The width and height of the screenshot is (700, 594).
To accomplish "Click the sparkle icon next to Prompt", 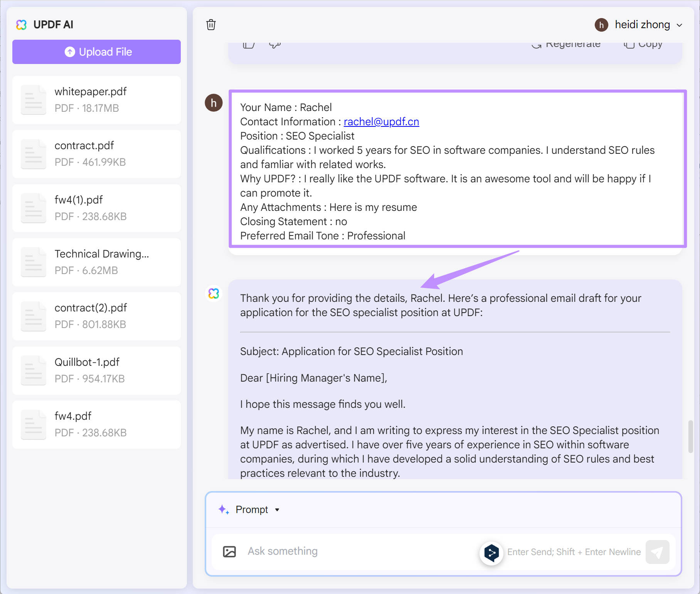I will [x=223, y=509].
